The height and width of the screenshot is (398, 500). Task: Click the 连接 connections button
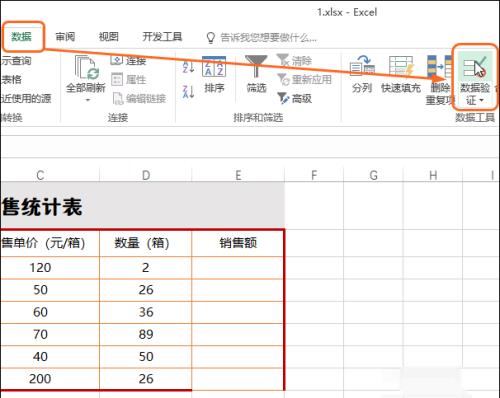click(128, 61)
